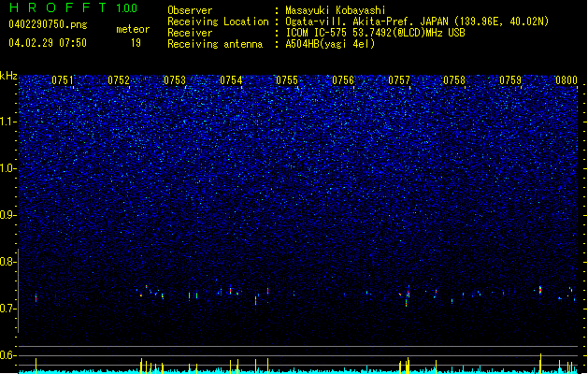Image resolution: width=588 pixels, height=374 pixels.
Task: Click the Receiving antenna label
Action: [215, 44]
